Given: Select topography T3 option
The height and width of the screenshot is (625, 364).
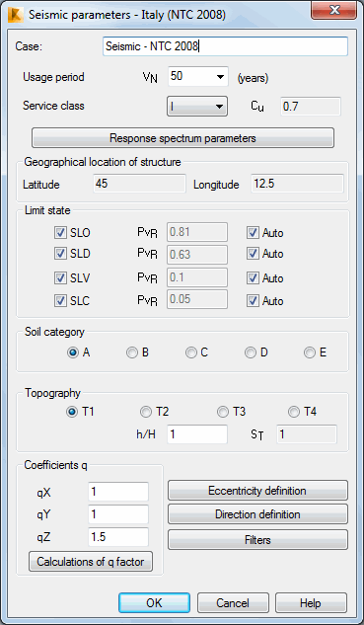Looking at the screenshot, I should (x=223, y=412).
